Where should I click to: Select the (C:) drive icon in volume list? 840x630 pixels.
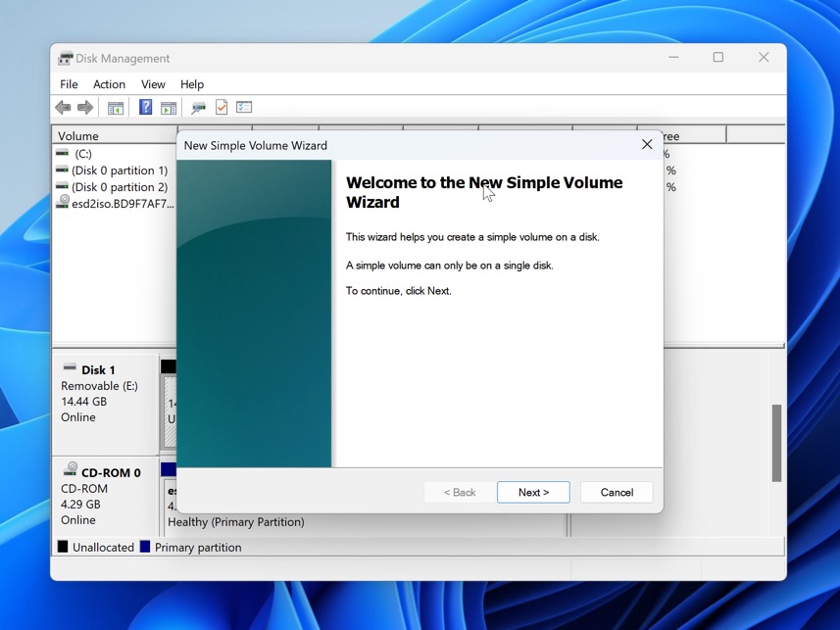tap(63, 153)
